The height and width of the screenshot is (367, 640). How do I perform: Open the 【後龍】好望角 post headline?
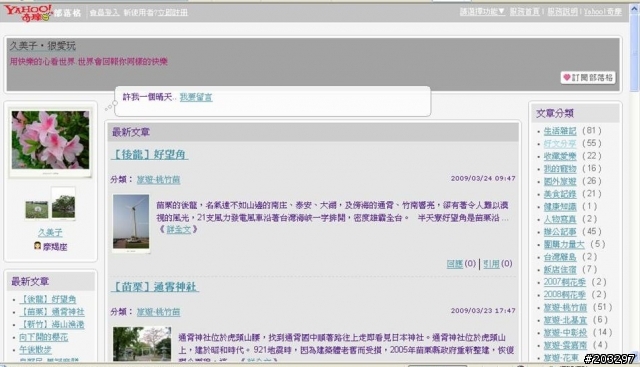coord(149,154)
